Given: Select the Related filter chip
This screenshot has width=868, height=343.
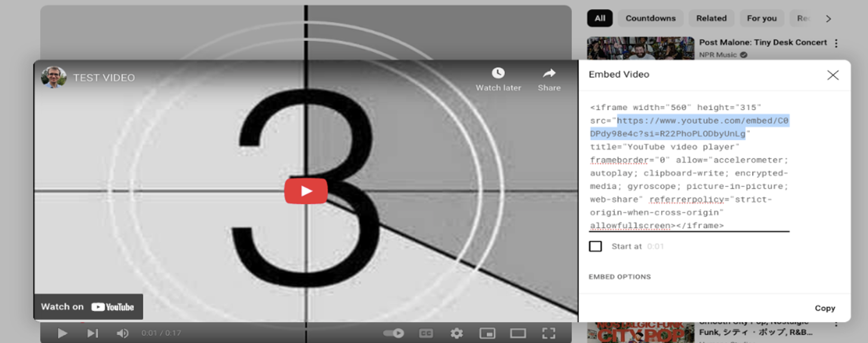Looking at the screenshot, I should click(711, 18).
